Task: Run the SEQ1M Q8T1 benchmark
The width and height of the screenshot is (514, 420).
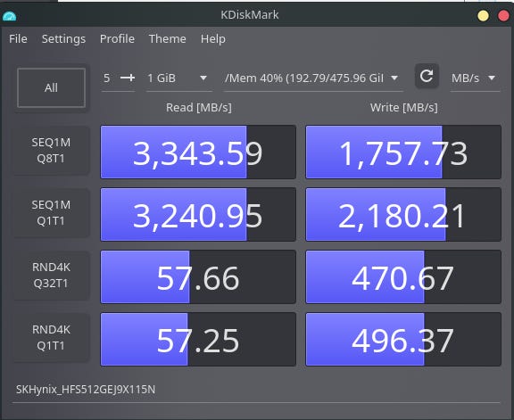Action: (51, 151)
